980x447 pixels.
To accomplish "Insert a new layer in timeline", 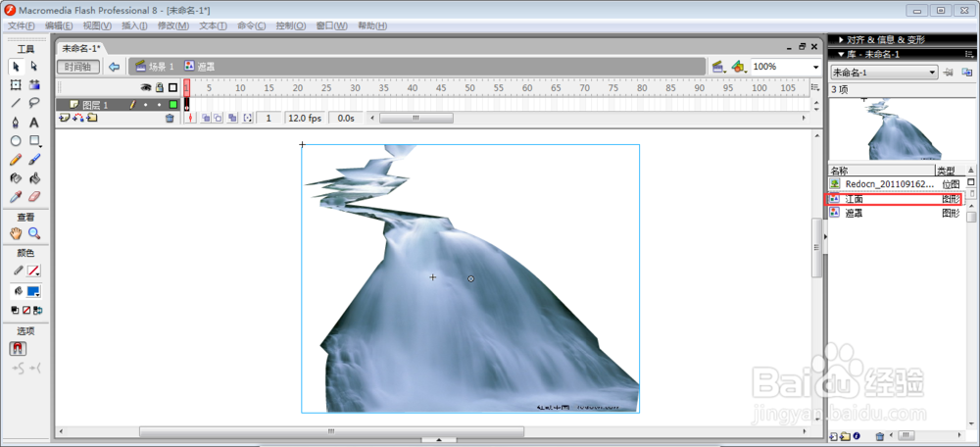I will 64,118.
